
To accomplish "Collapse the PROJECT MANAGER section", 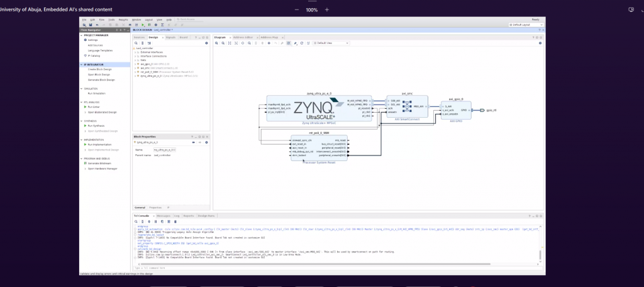I will tap(81, 35).
